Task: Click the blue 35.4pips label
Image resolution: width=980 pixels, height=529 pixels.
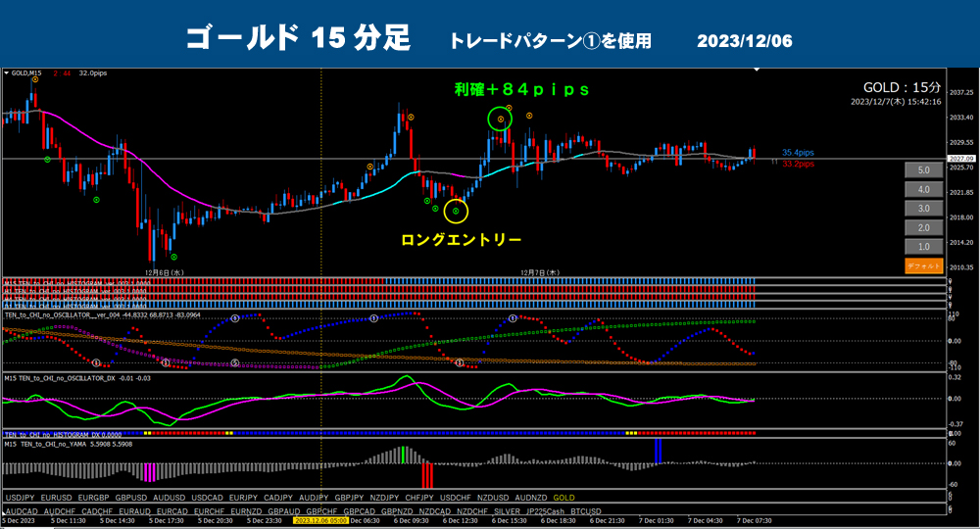Action: point(798,153)
